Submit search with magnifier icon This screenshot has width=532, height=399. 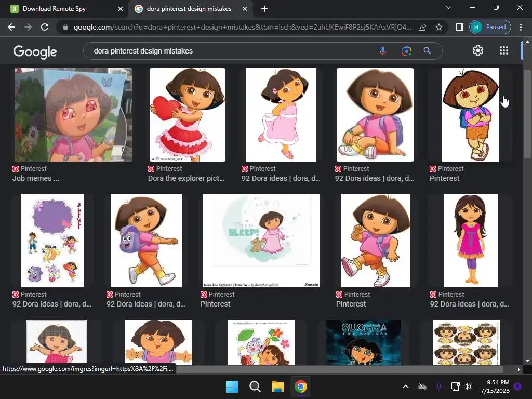click(x=427, y=51)
